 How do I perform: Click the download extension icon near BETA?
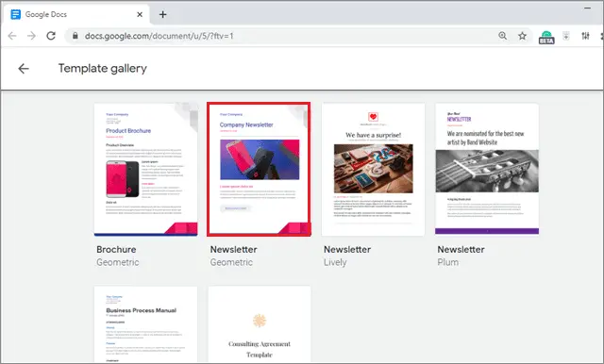tap(566, 36)
